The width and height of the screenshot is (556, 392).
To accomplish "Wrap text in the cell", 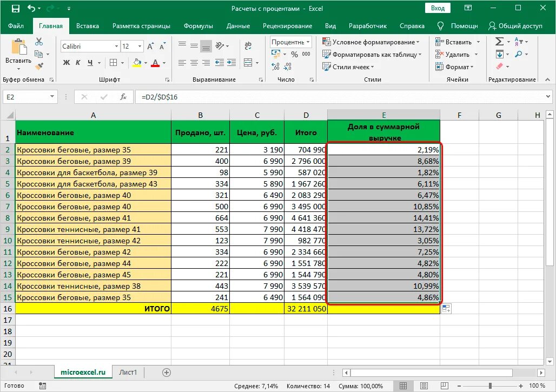I will pos(248,45).
